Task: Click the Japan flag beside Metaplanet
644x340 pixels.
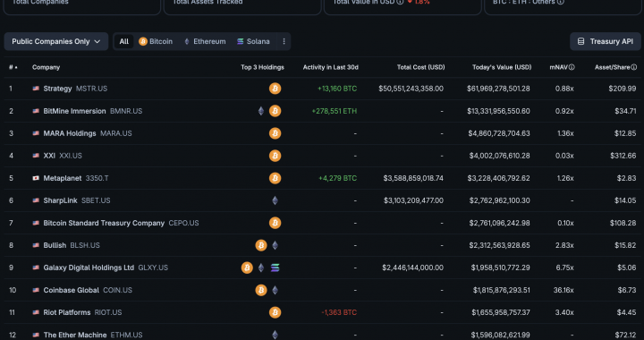Action: click(36, 178)
